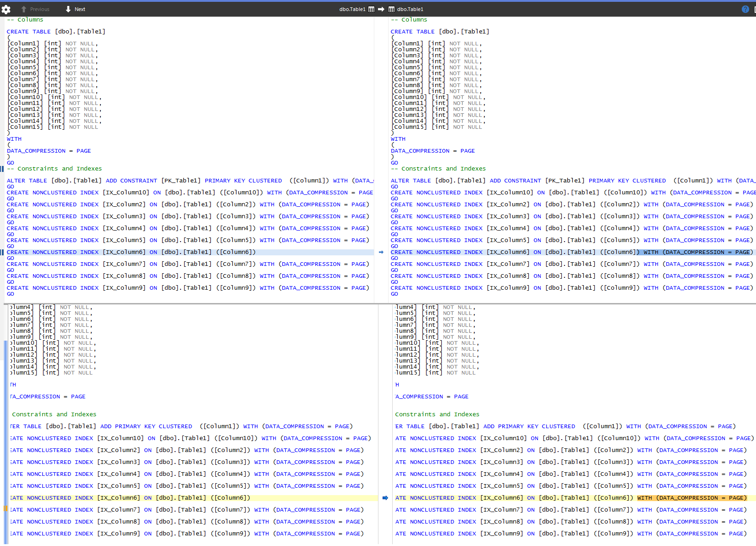
Task: Click IX_Column7 index line in upper-right pane
Action: click(x=572, y=264)
